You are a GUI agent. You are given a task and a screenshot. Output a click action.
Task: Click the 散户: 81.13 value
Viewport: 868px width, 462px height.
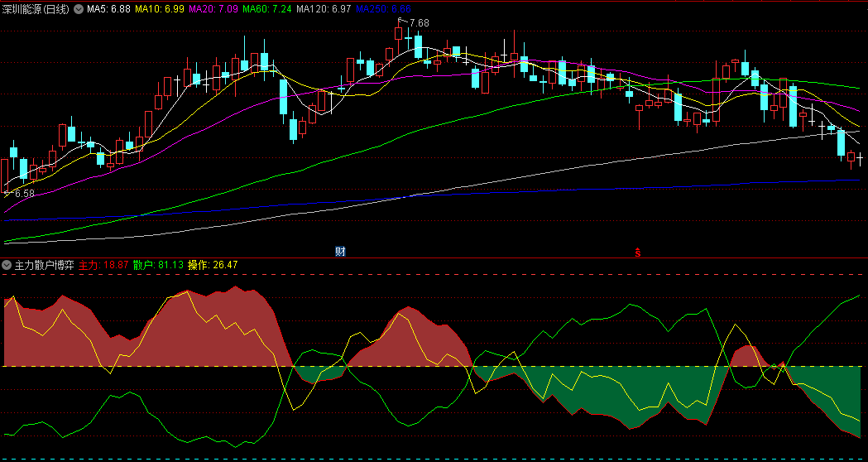point(158,265)
